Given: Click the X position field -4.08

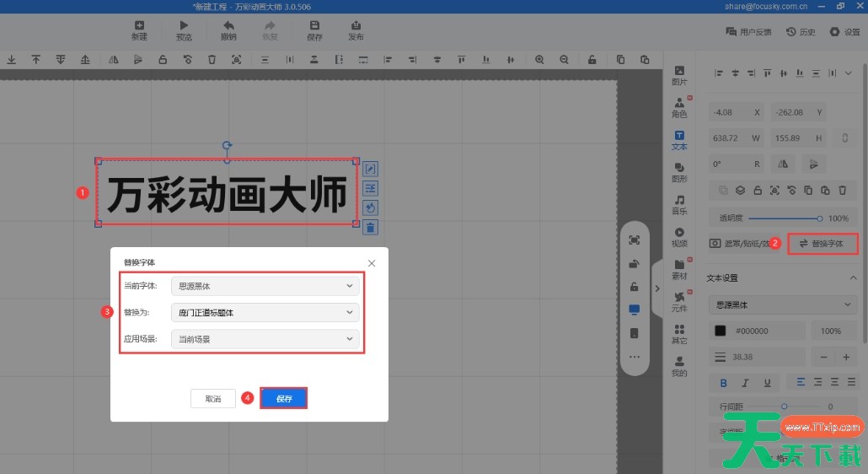Looking at the screenshot, I should click(x=737, y=112).
